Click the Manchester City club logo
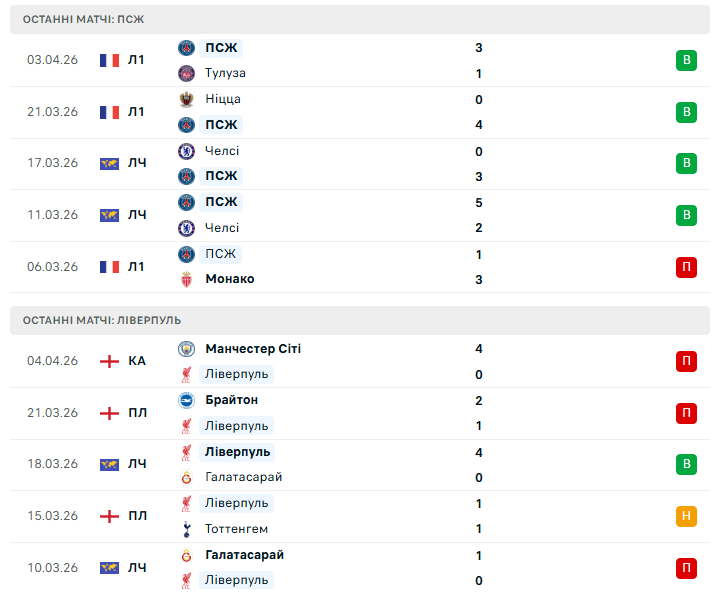Viewport: 719px width, 601px height. [186, 349]
